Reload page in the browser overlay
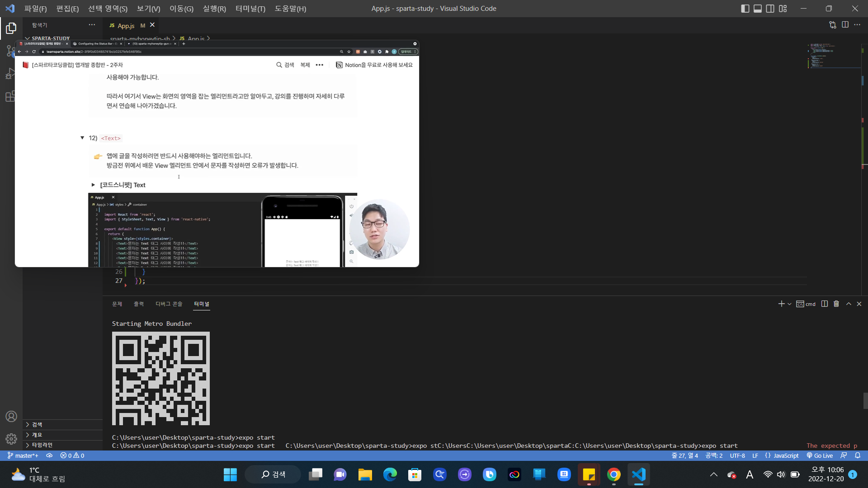The height and width of the screenshot is (488, 868). 34,52
